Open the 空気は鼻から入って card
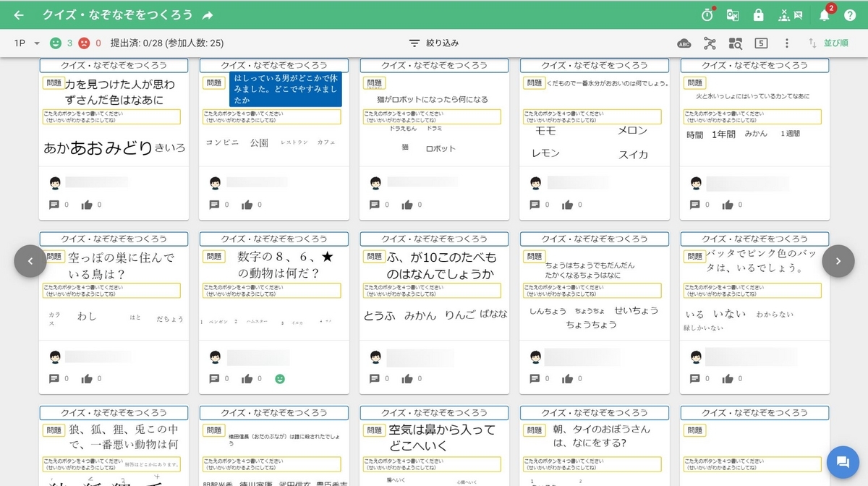The width and height of the screenshot is (868, 486). (435, 445)
